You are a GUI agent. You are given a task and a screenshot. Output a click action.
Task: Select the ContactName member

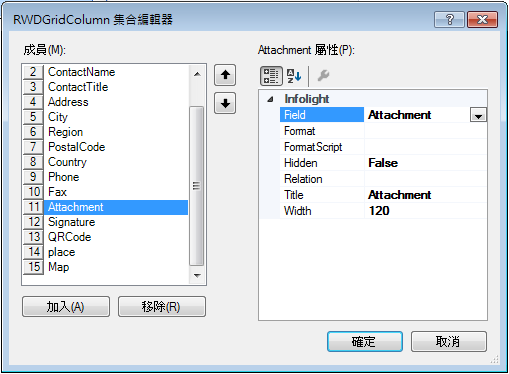(105, 72)
